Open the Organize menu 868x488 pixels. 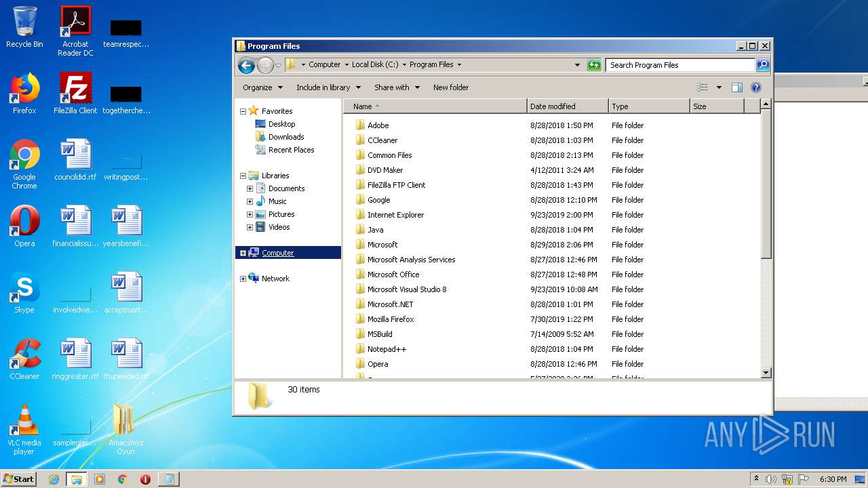tap(262, 87)
